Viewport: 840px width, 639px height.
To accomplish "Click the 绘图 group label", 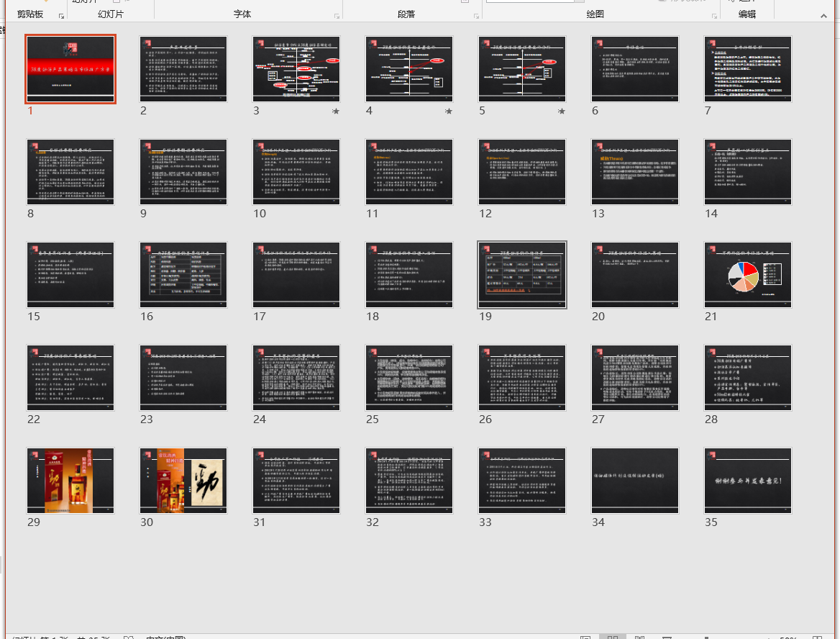I will pyautogui.click(x=595, y=14).
